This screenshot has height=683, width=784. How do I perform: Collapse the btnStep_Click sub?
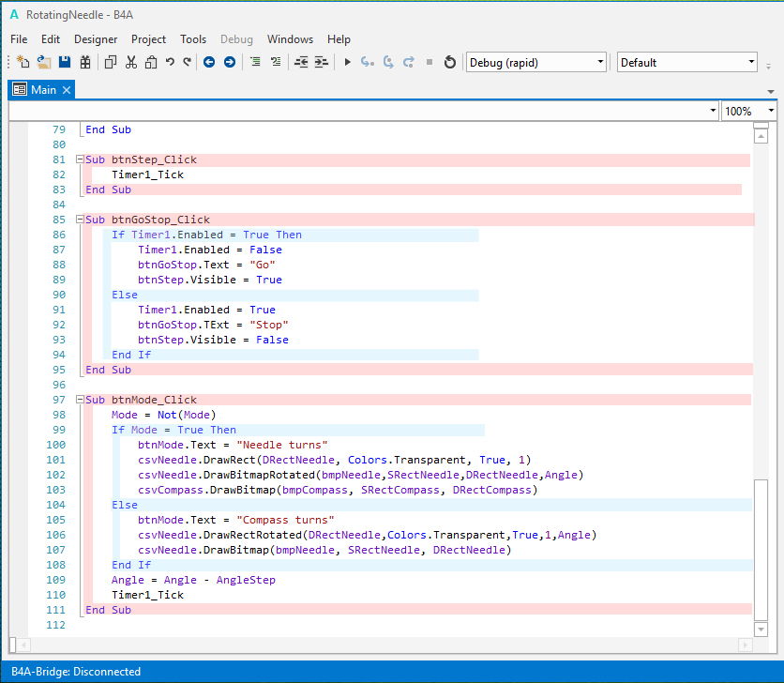coord(81,160)
